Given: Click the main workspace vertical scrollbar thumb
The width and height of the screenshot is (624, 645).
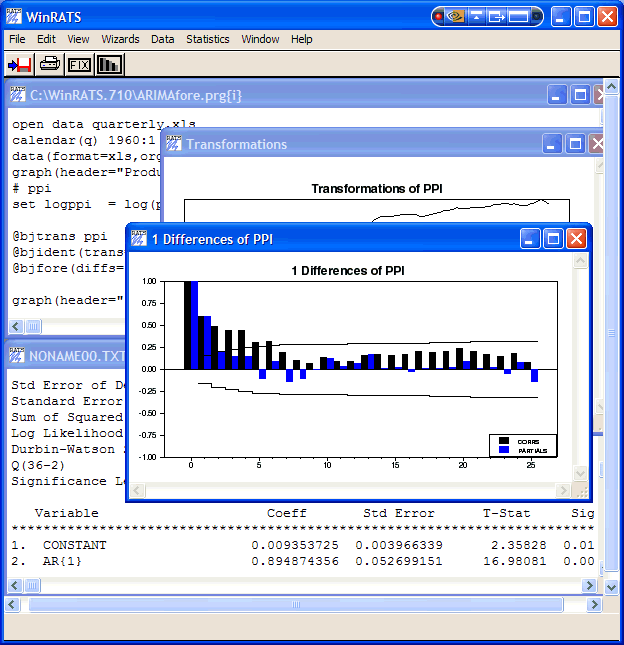Looking at the screenshot, I should (611, 333).
